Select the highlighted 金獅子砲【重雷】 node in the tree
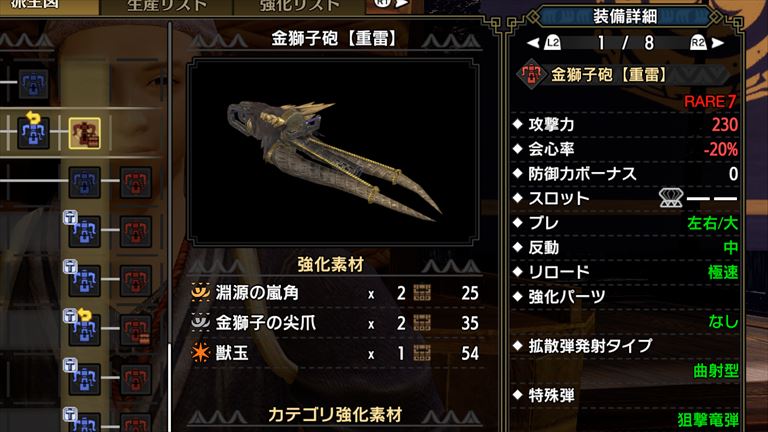The width and height of the screenshot is (768, 432). (x=85, y=133)
